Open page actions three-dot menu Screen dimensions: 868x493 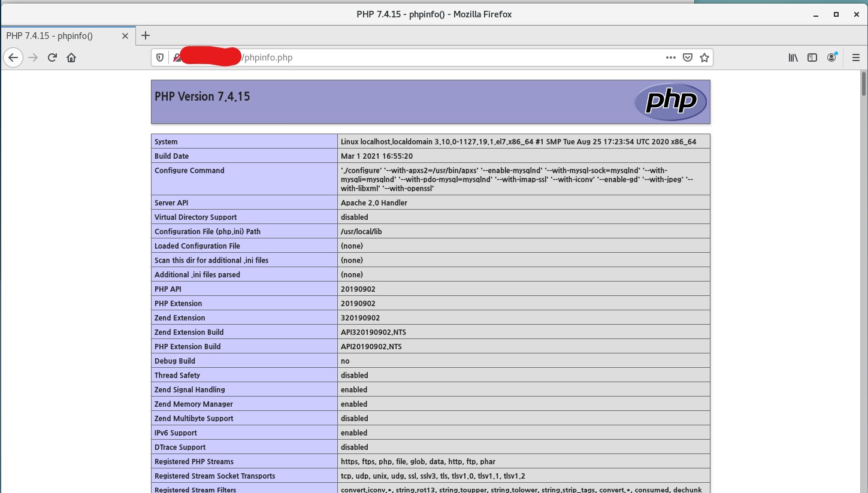pos(671,58)
